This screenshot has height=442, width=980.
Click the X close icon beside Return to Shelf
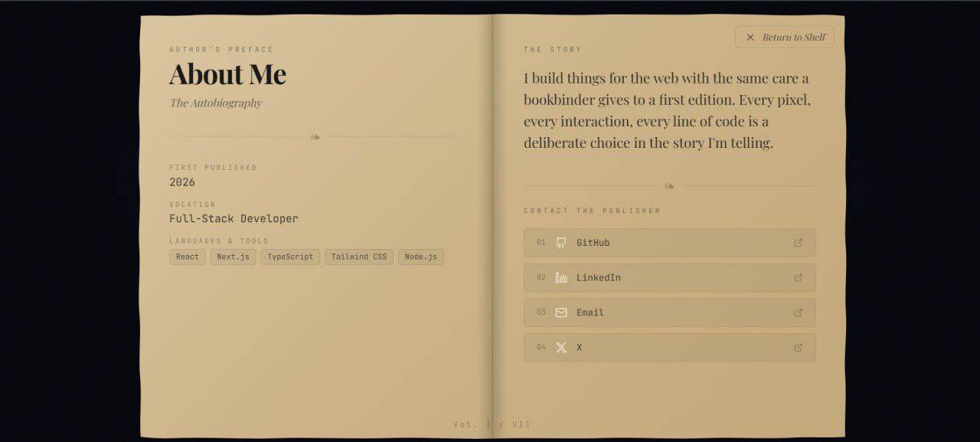(x=750, y=37)
